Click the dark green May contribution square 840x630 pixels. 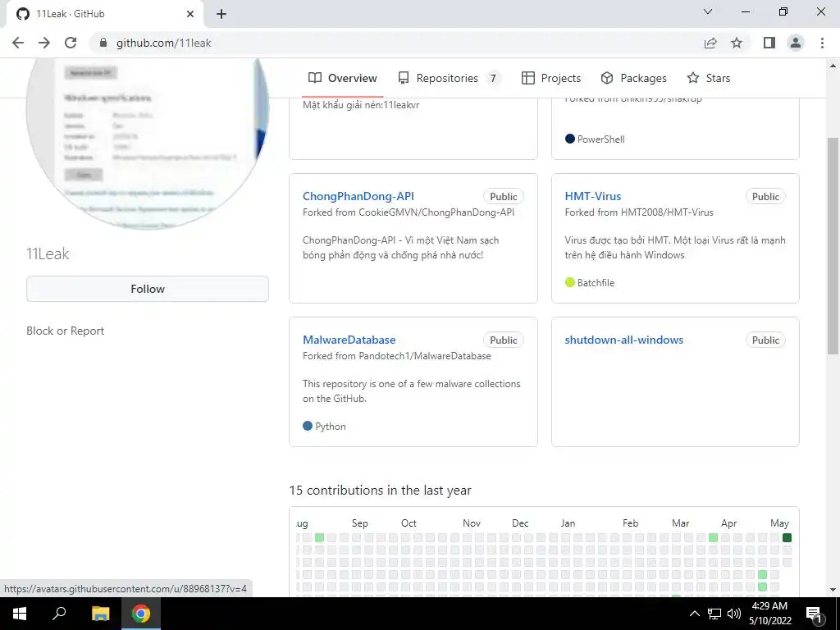[x=787, y=537]
